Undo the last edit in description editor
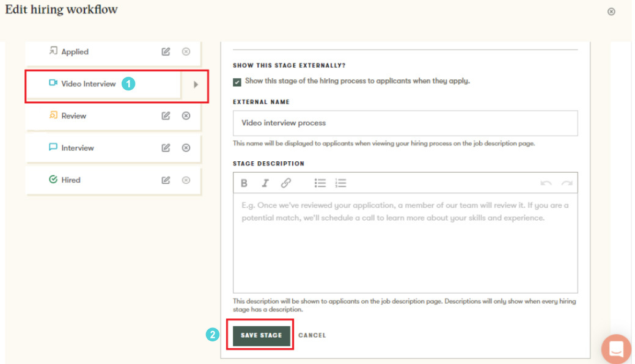 click(546, 183)
